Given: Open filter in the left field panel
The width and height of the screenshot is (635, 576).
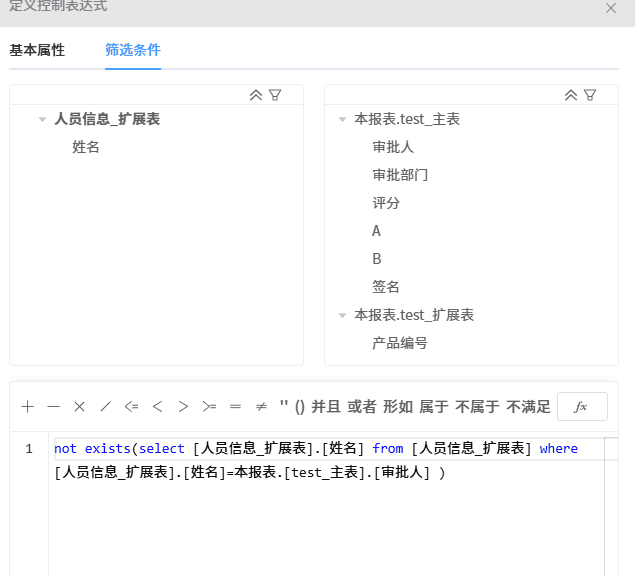Looking at the screenshot, I should 275,95.
